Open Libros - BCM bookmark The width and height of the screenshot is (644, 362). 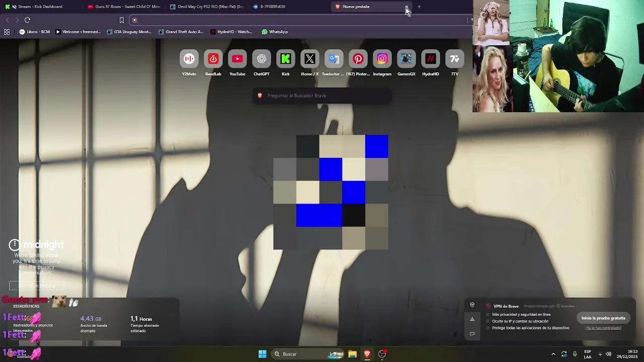34,32
